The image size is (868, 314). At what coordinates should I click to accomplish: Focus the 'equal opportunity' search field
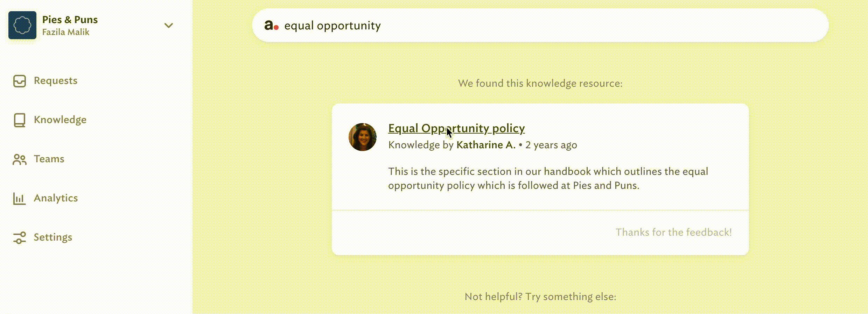pyautogui.click(x=540, y=25)
